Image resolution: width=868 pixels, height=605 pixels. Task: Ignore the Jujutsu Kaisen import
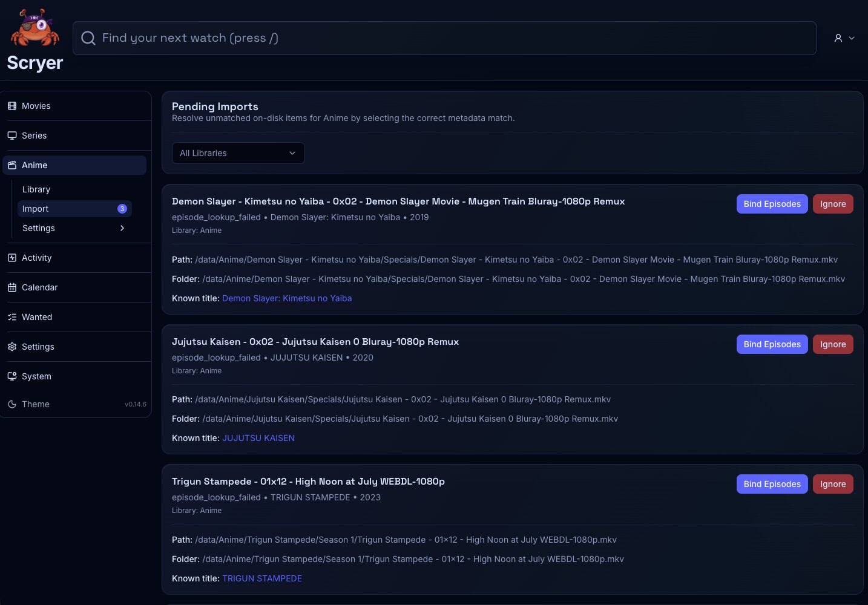tap(833, 344)
